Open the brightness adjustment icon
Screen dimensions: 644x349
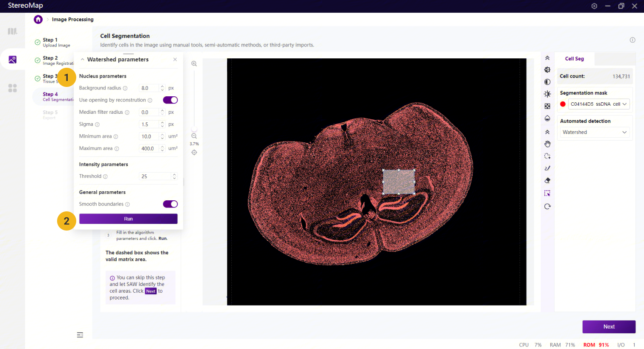547,94
